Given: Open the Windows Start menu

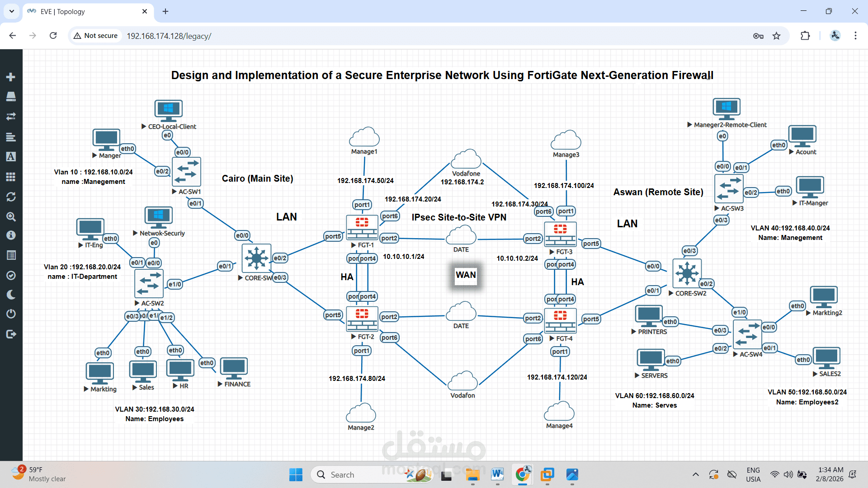Looking at the screenshot, I should pyautogui.click(x=296, y=475).
